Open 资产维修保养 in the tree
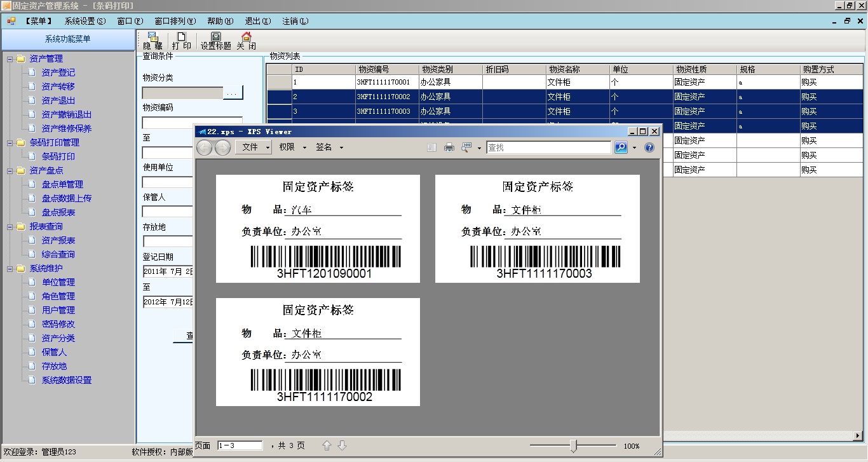 [67, 128]
